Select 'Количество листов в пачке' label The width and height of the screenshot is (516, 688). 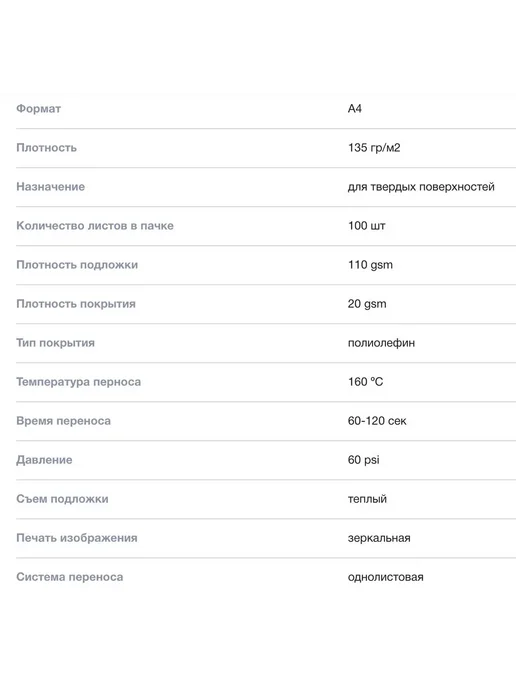95,226
